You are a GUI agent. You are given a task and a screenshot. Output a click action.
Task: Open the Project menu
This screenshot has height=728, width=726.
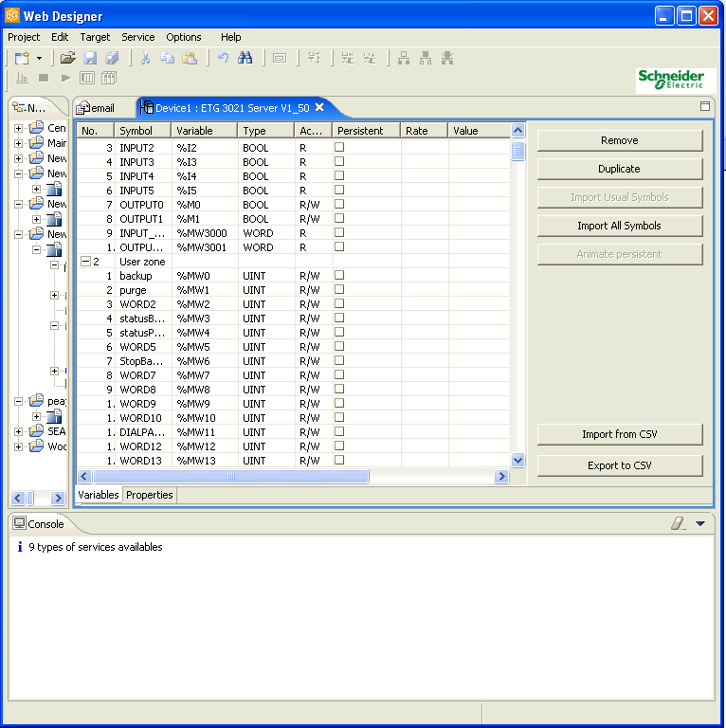coord(24,37)
